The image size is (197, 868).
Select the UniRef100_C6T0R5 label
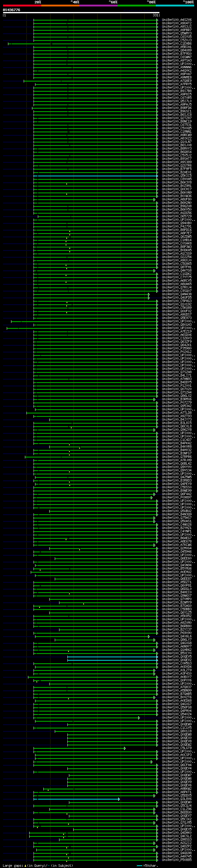(x=176, y=98)
